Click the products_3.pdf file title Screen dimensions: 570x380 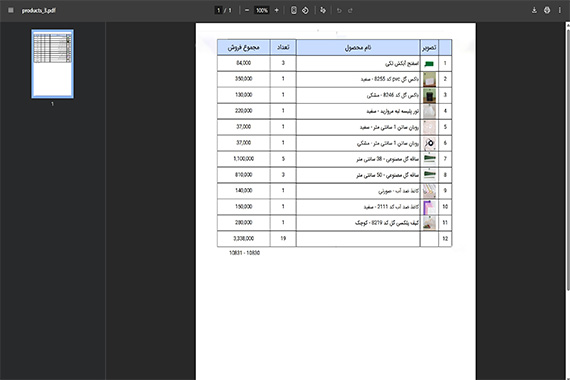(x=39, y=11)
